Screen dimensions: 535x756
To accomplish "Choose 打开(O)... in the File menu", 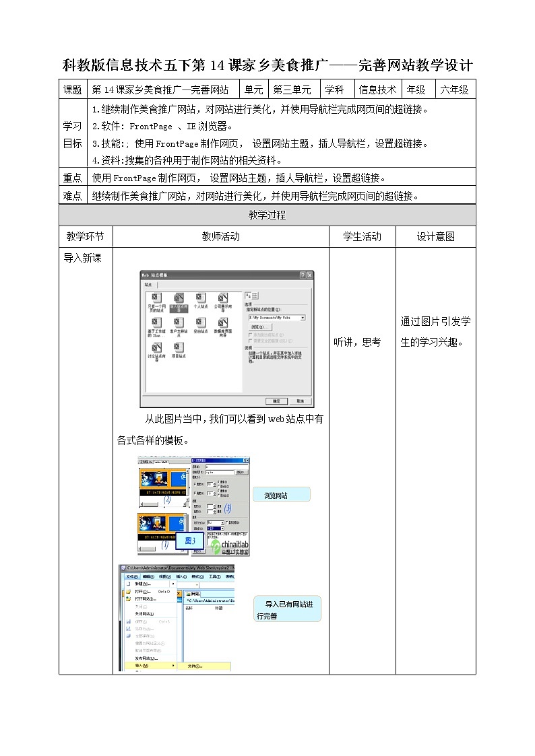I will pyautogui.click(x=151, y=592).
